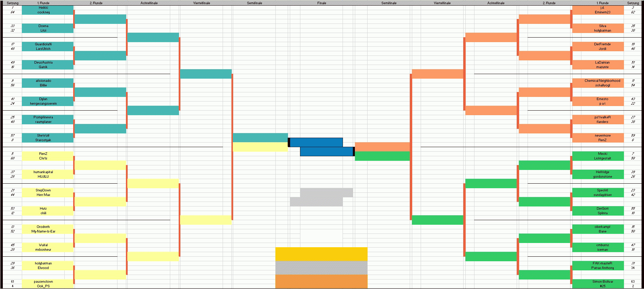Click the 'Splinta' name
The image size is (644, 289).
click(x=598, y=213)
